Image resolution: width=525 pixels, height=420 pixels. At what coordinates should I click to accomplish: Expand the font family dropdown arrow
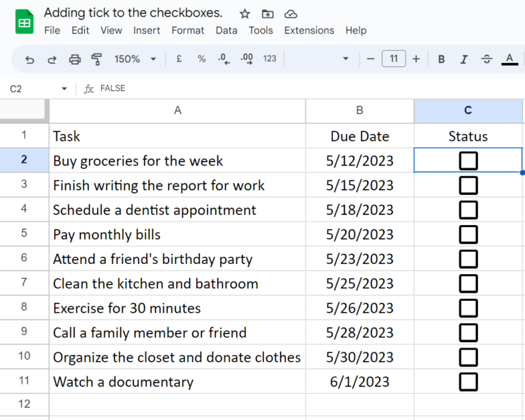tap(346, 60)
